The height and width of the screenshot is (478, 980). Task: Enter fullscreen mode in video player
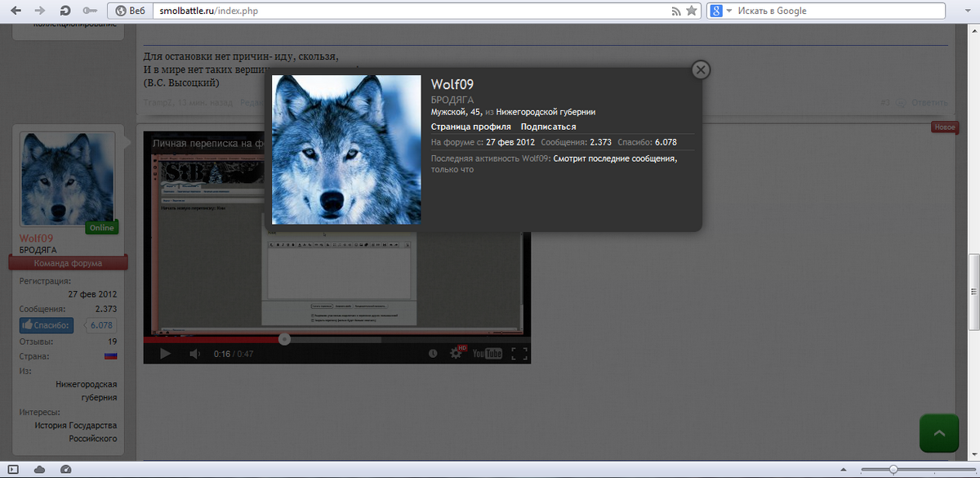click(519, 354)
